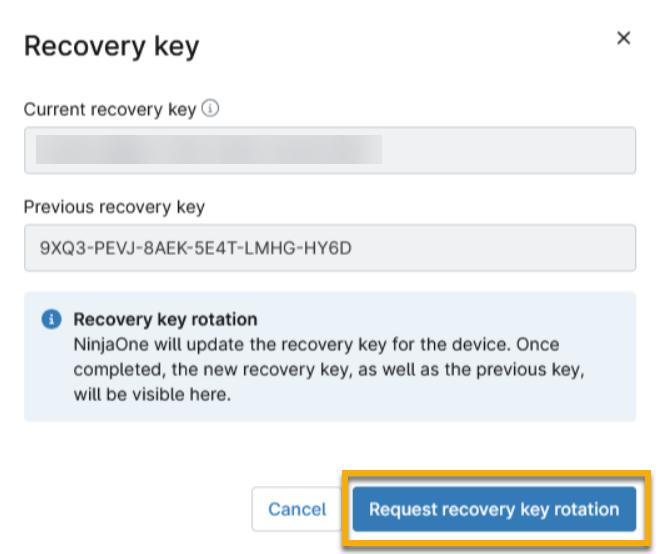This screenshot has width=663, height=554.
Task: Focus the Current recovery key field
Action: click(330, 151)
